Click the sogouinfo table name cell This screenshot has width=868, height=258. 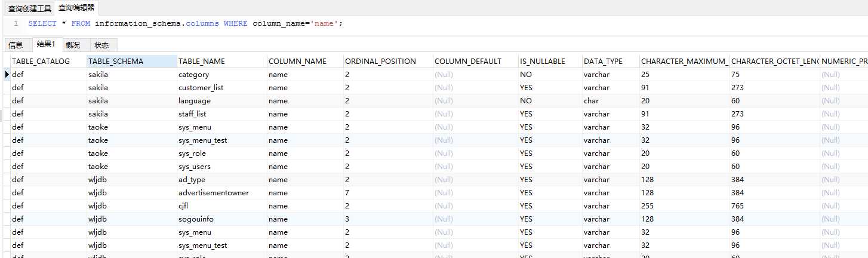pyautogui.click(x=196, y=219)
